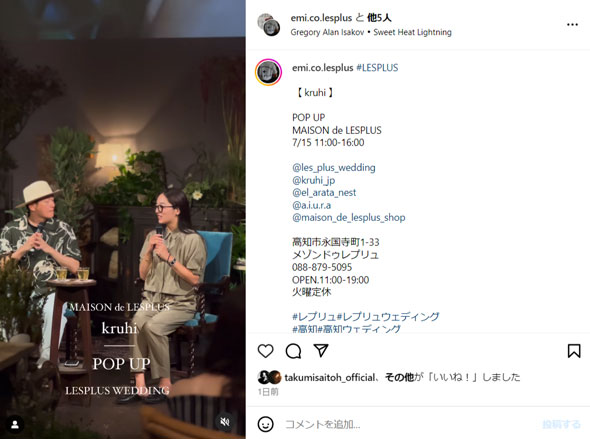Show tagged people icon on video
Viewport: 590px width, 439px height.
15,425
